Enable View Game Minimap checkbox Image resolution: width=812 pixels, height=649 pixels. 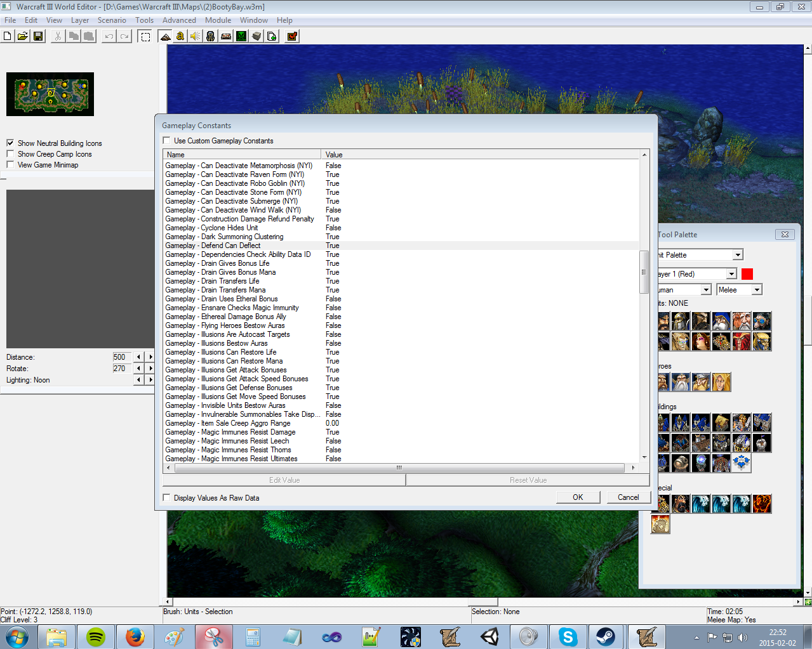point(10,164)
